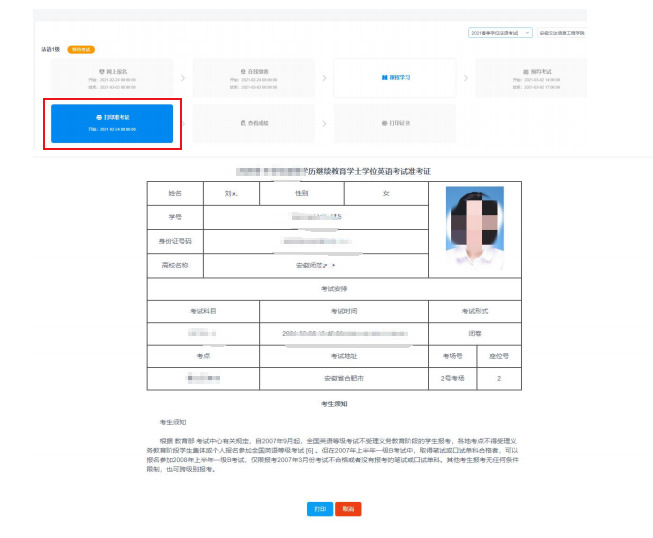Click arrow between 网上报名 and 在线缴费
This screenshot has height=538, width=653.
tap(182, 78)
